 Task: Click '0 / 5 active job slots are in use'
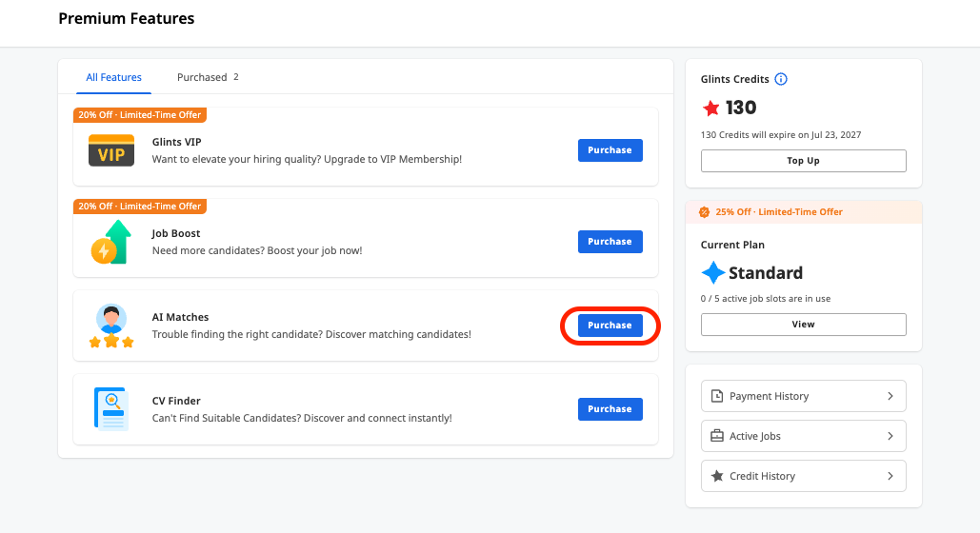pyautogui.click(x=766, y=299)
